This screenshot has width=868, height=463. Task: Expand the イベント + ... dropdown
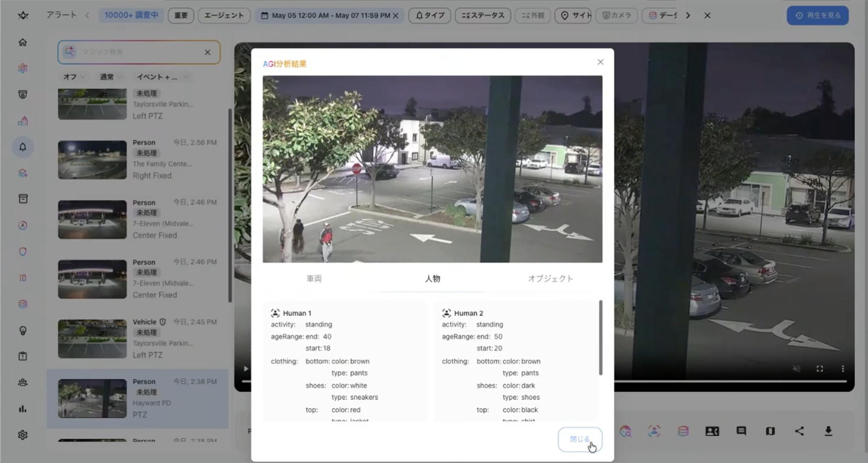click(x=162, y=77)
